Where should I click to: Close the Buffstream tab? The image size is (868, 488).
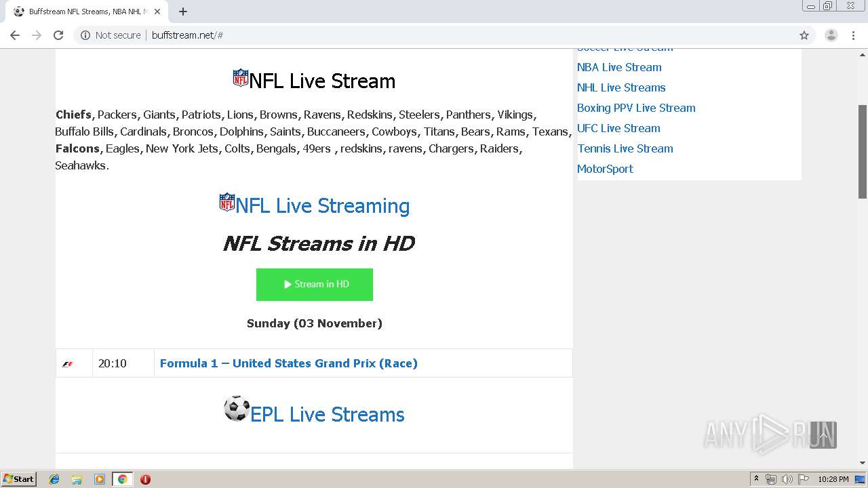tap(157, 12)
